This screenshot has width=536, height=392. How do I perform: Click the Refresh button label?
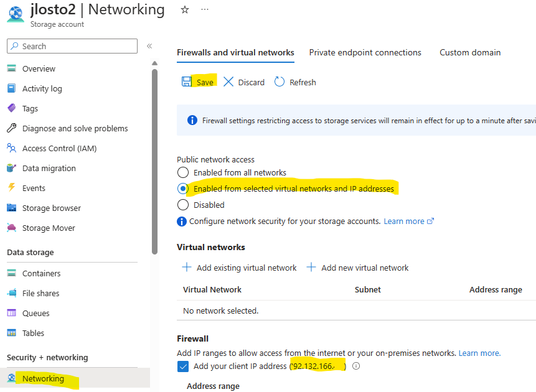(x=303, y=82)
